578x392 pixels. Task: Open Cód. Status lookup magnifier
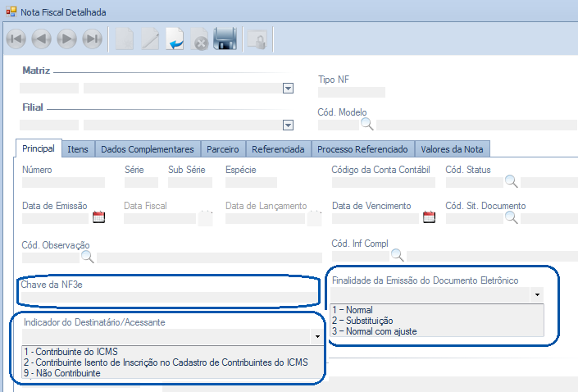click(512, 181)
